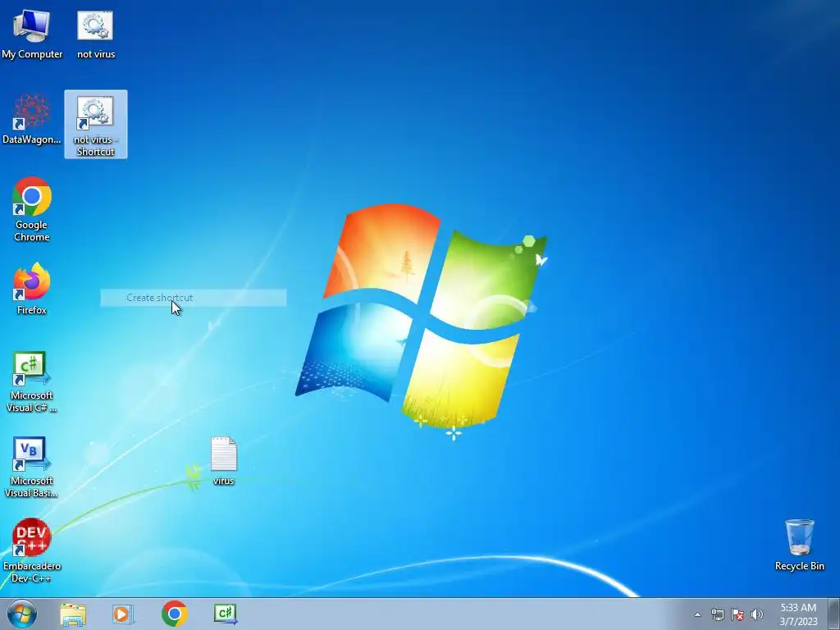Choose the fading 'Create shortcut' menu entry
This screenshot has width=840, height=630.
tap(194, 298)
